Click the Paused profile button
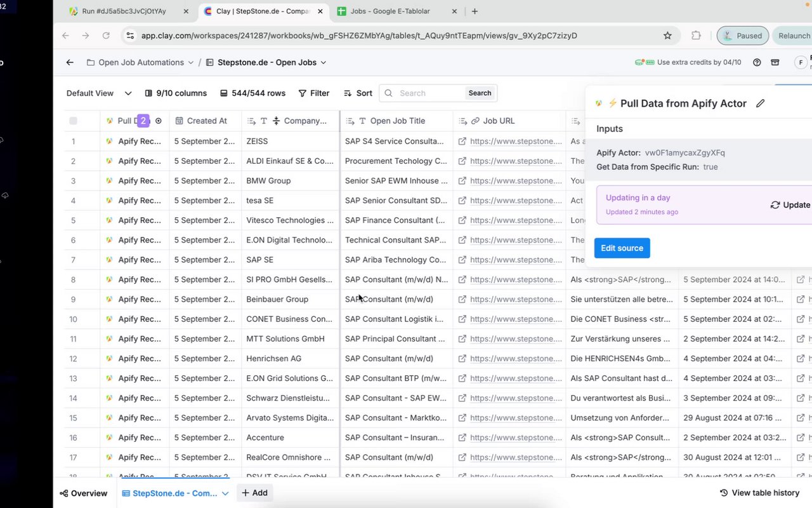Image resolution: width=812 pixels, height=508 pixels. [x=743, y=36]
